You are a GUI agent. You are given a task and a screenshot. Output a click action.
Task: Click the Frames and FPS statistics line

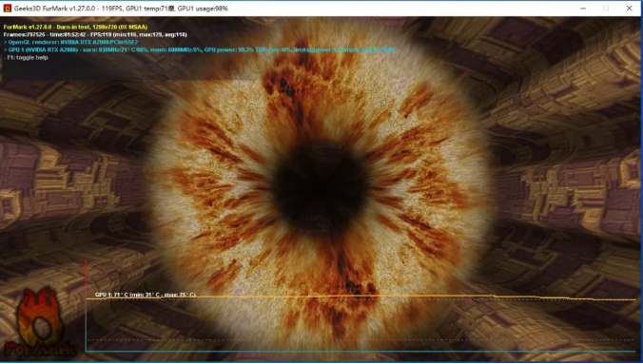click(x=95, y=34)
